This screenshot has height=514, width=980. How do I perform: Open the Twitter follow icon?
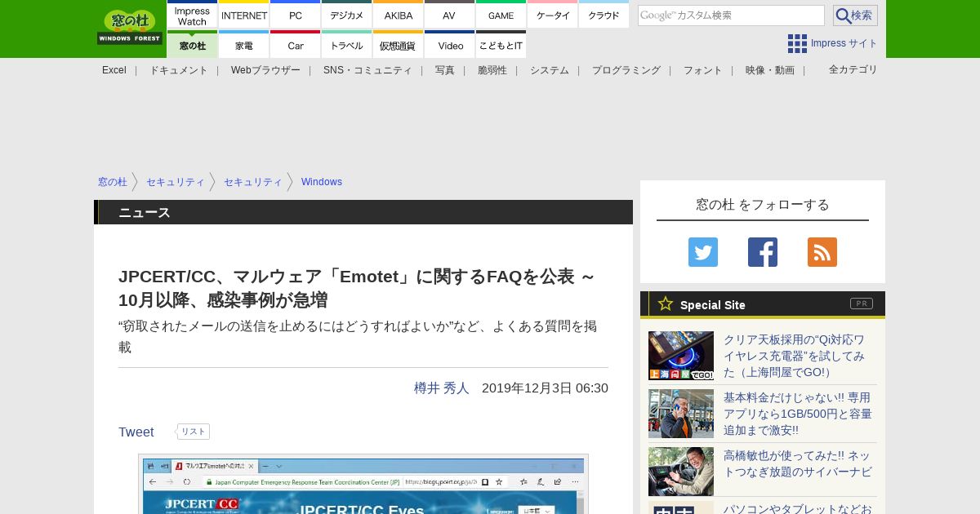pyautogui.click(x=703, y=252)
